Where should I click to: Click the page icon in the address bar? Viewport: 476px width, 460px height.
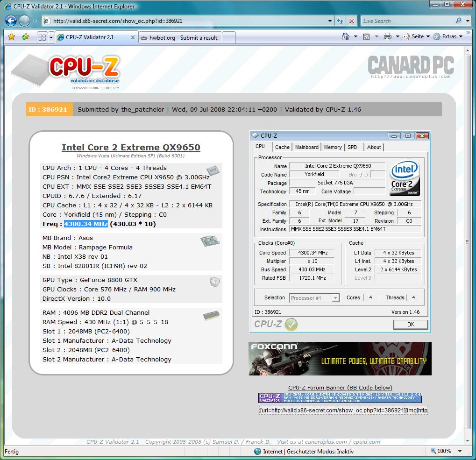coord(47,21)
